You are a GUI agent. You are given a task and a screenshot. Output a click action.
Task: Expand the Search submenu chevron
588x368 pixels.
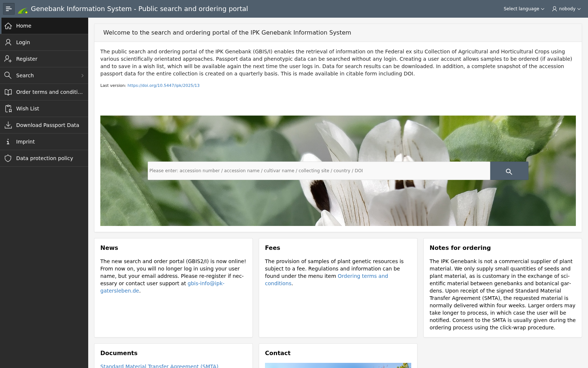tap(82, 75)
